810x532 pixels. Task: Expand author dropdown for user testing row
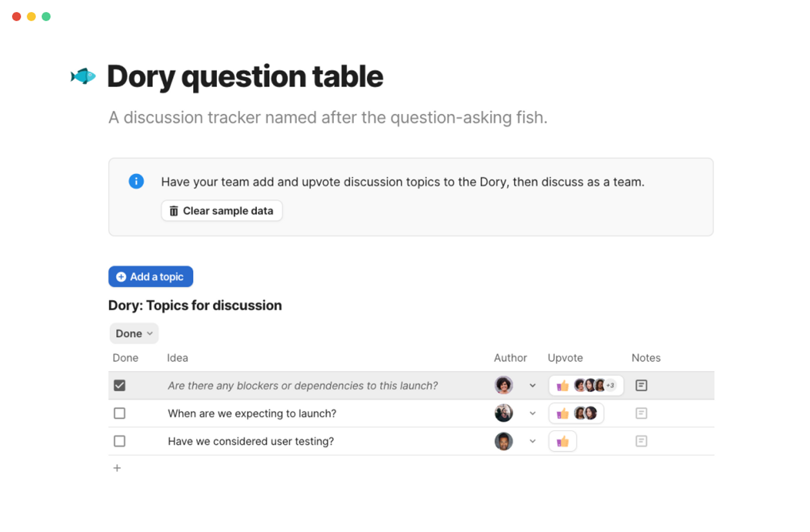tap(532, 441)
